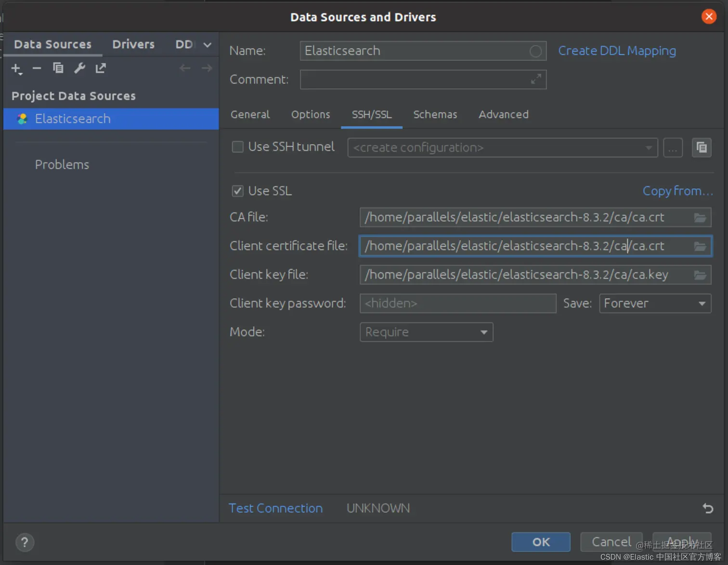Duplicate the Elasticsearch data source
The height and width of the screenshot is (565, 728).
[58, 68]
